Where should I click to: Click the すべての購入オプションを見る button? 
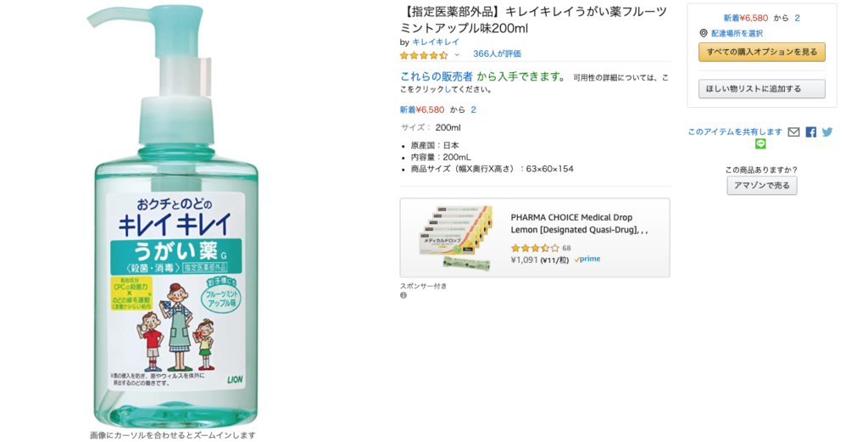tap(762, 52)
